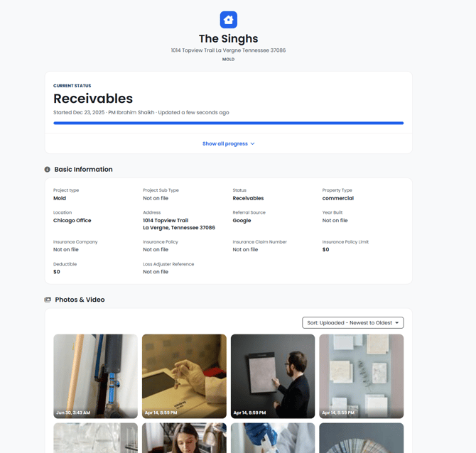Screen dimensions: 476x453
Task: Click the Location value Chicago Office
Action: point(72,220)
